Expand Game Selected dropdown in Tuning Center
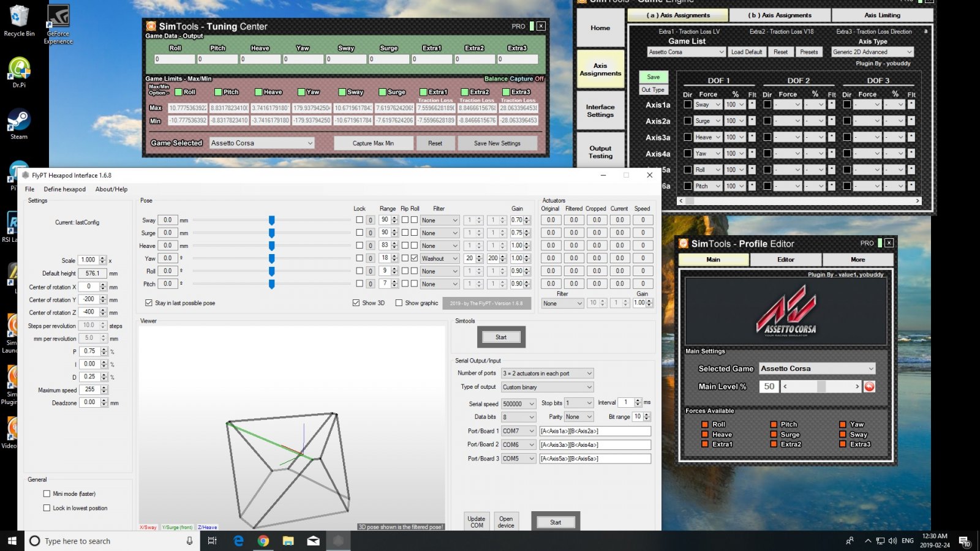The image size is (980, 551). [x=262, y=143]
